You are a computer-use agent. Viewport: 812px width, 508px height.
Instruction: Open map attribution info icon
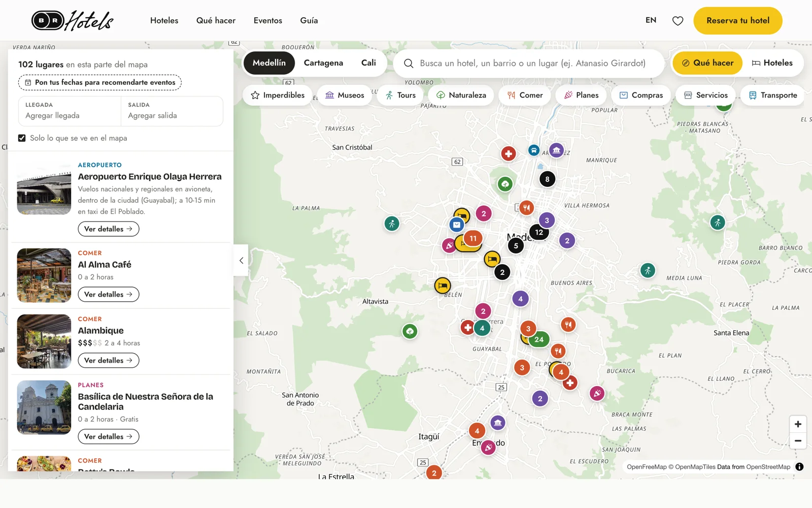click(x=799, y=467)
